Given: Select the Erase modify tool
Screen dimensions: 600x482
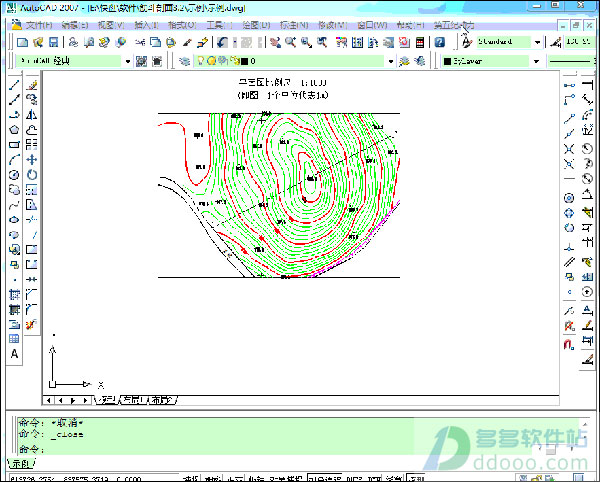Looking at the screenshot, I should coord(32,85).
